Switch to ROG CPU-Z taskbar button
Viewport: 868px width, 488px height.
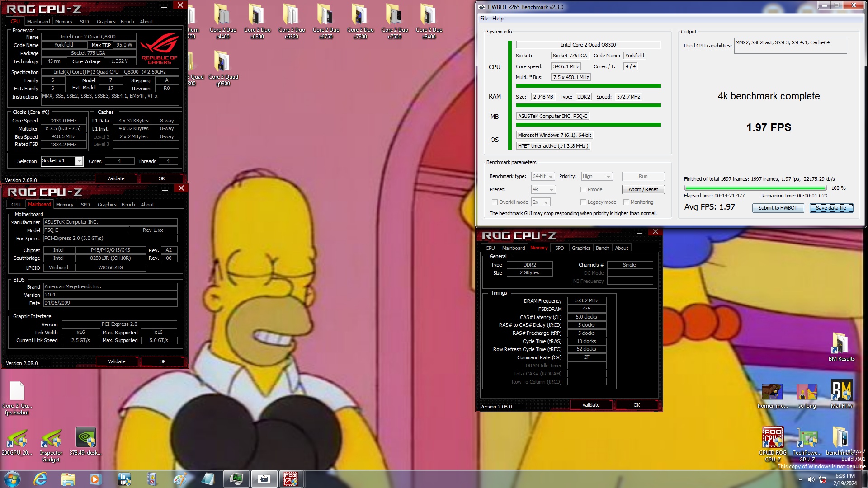click(291, 479)
